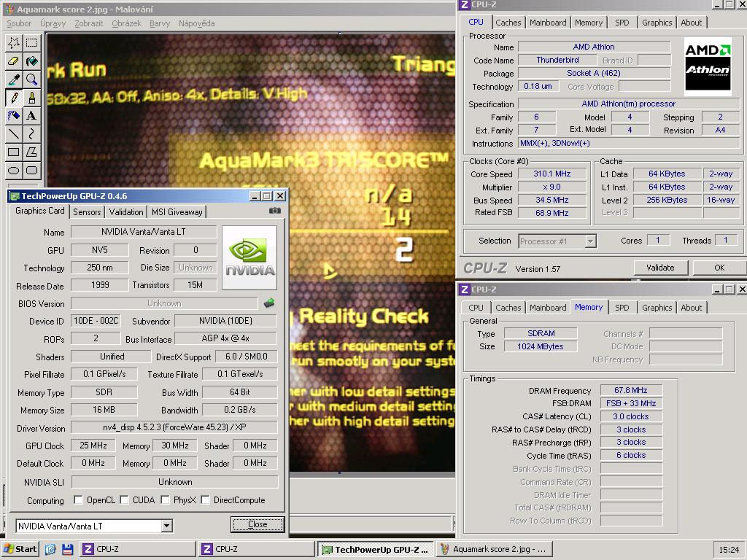Click the DRAM Frequency value 67.8 MHz
The image size is (747, 560).
click(x=631, y=391)
